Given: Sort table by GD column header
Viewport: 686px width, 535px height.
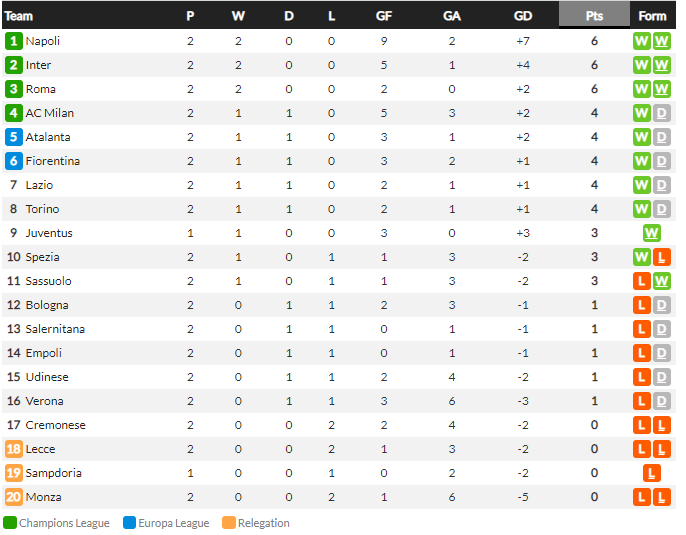Looking at the screenshot, I should click(x=523, y=16).
